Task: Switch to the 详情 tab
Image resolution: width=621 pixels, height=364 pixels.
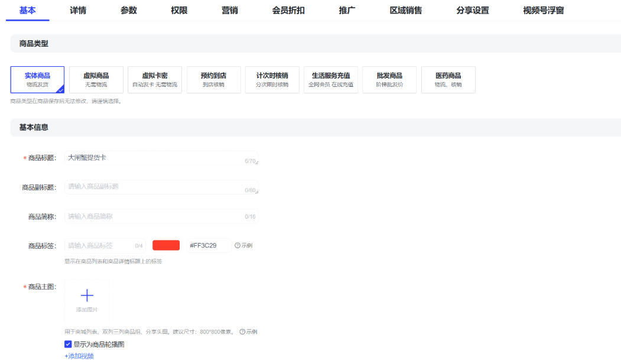Action: pyautogui.click(x=78, y=10)
